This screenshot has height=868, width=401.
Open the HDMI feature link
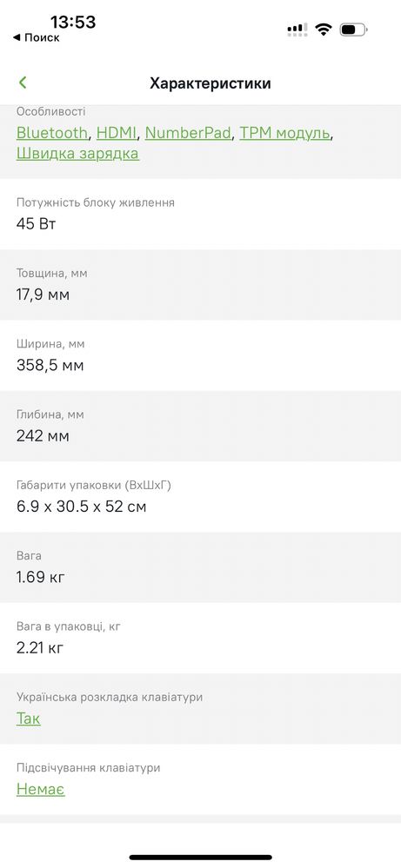click(x=117, y=133)
